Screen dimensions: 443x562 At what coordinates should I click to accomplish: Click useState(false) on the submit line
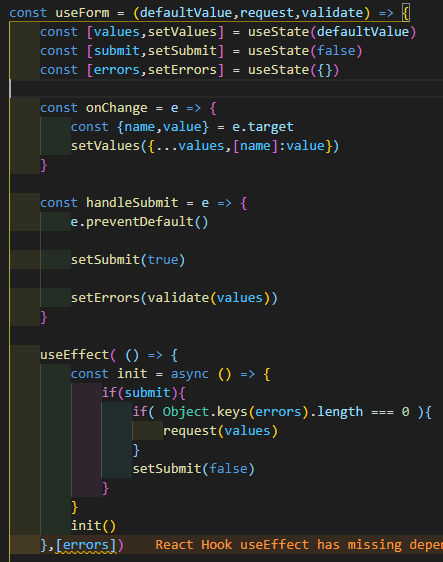(305, 51)
